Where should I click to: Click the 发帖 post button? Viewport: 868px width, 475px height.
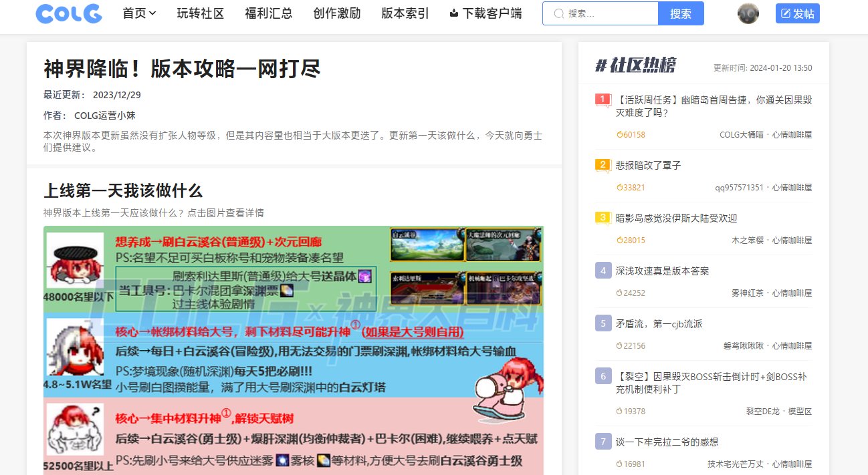(x=797, y=13)
